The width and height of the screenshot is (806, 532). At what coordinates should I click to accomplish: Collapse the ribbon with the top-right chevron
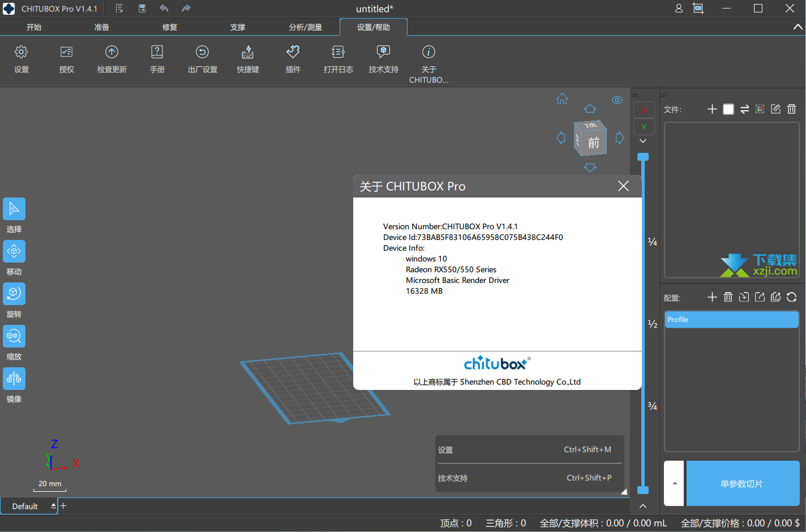click(798, 27)
